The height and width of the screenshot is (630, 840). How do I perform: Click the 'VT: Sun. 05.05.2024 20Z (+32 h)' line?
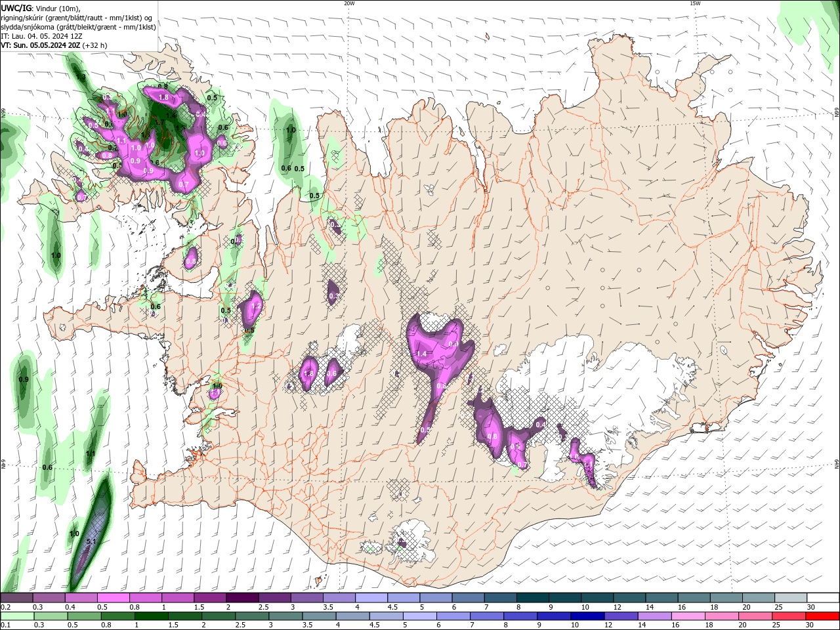(x=54, y=45)
